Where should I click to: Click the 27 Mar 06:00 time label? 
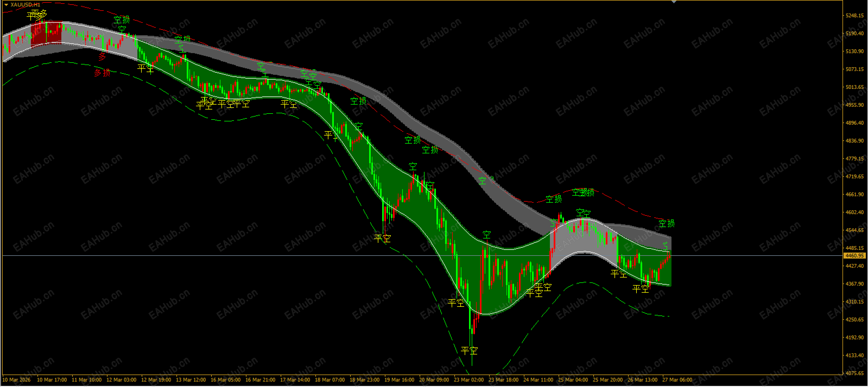[677, 380]
